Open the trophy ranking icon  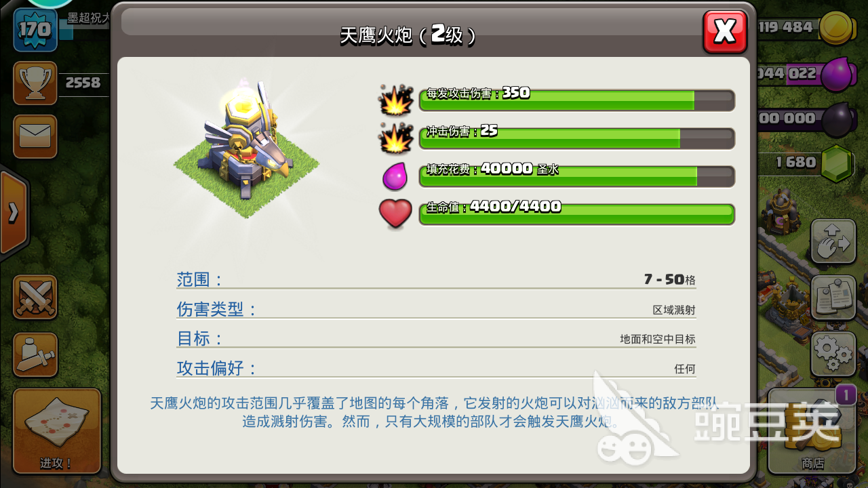35,82
